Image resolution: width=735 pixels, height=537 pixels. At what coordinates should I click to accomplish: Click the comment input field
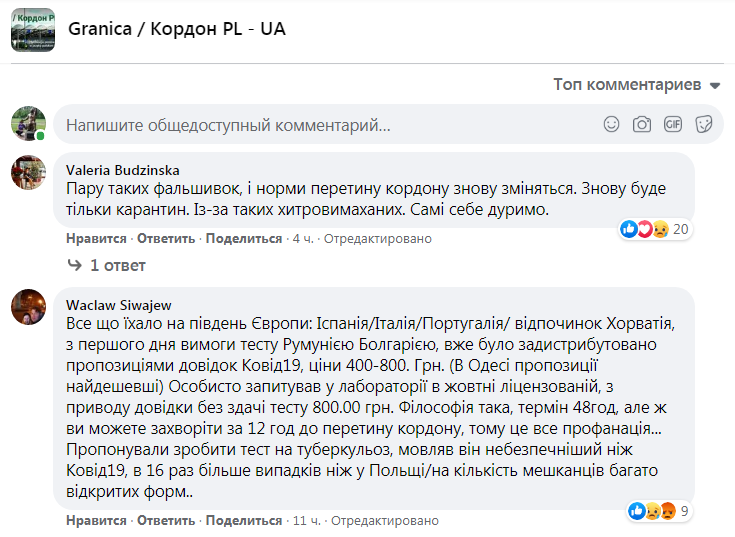click(x=320, y=126)
